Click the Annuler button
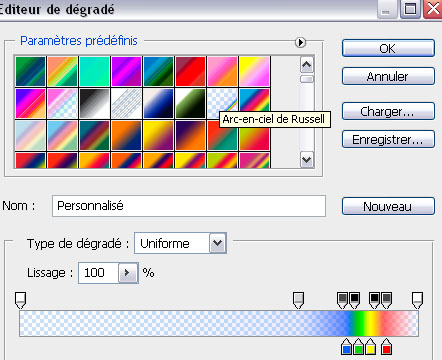 388,76
